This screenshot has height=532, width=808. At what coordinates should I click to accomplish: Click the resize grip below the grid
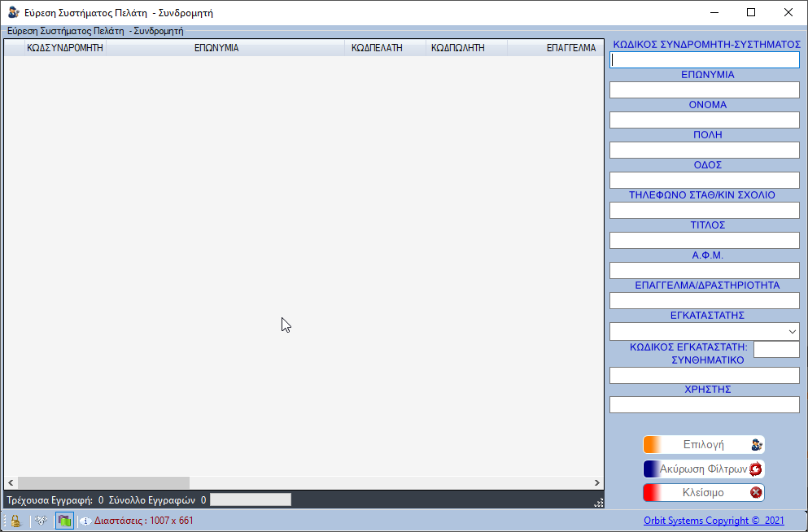coord(599,503)
